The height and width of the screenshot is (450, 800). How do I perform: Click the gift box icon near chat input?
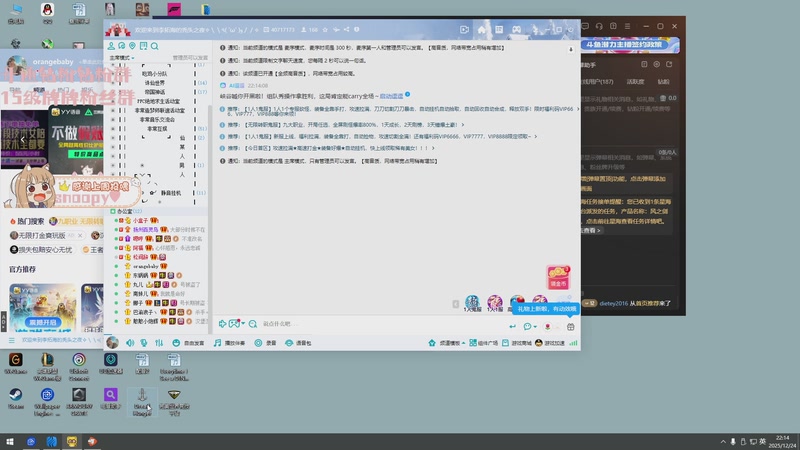coord(570,327)
